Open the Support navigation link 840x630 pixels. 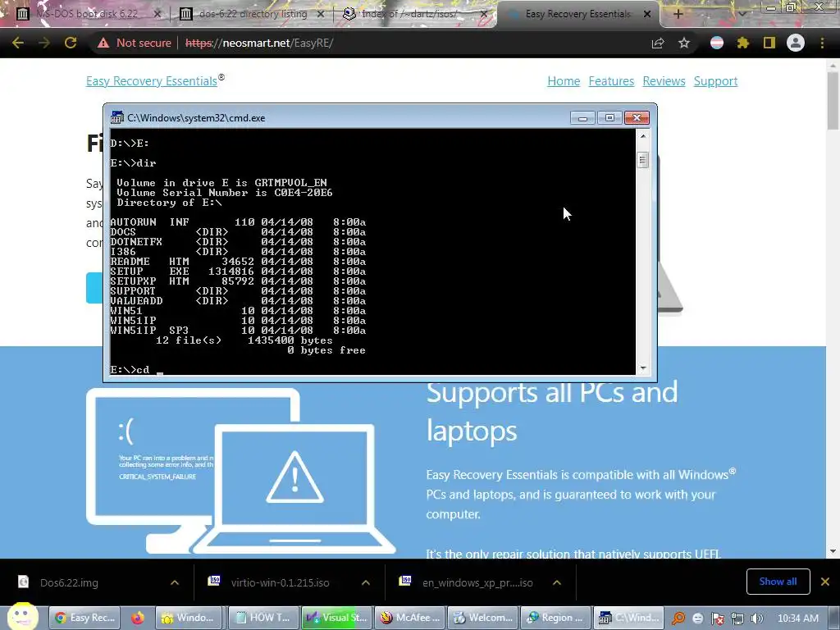click(715, 81)
